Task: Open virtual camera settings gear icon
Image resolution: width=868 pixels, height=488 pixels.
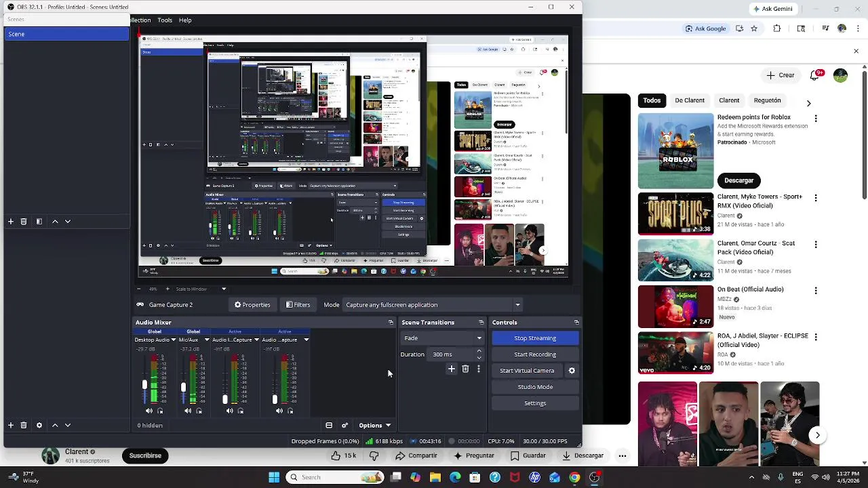Action: click(x=572, y=371)
